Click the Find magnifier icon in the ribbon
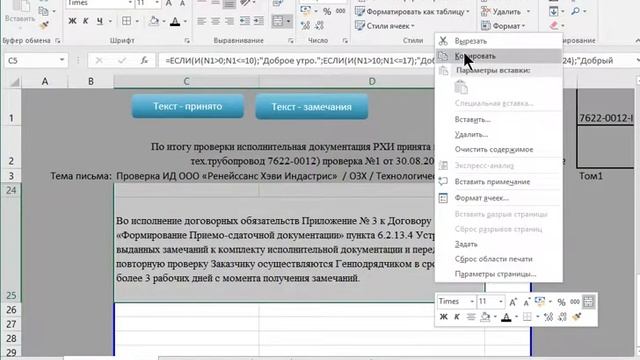640x360 pixels. tap(576, 11)
